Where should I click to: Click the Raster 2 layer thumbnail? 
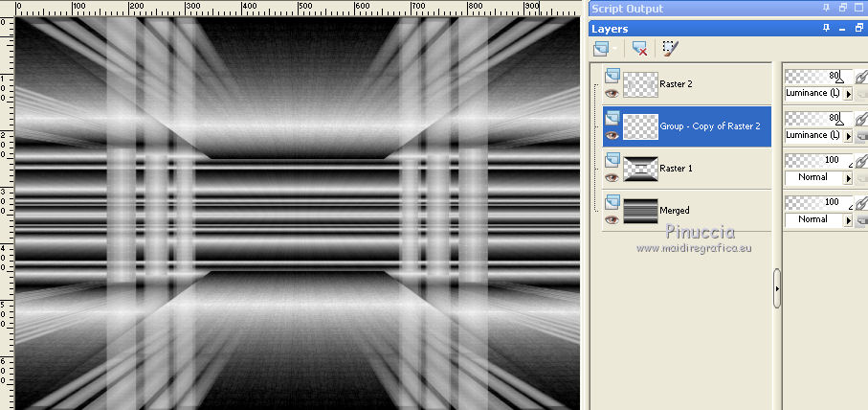coord(640,84)
